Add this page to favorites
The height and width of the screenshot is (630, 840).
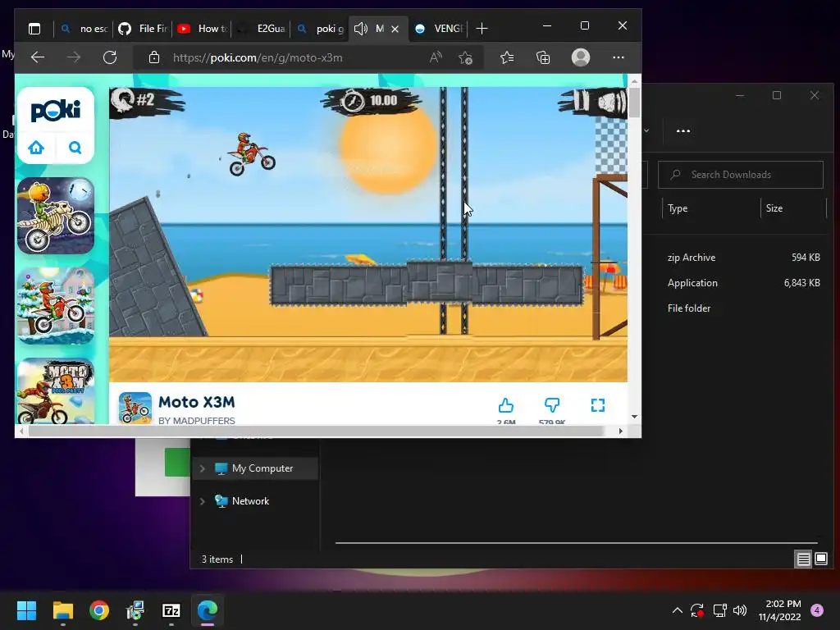466,57
